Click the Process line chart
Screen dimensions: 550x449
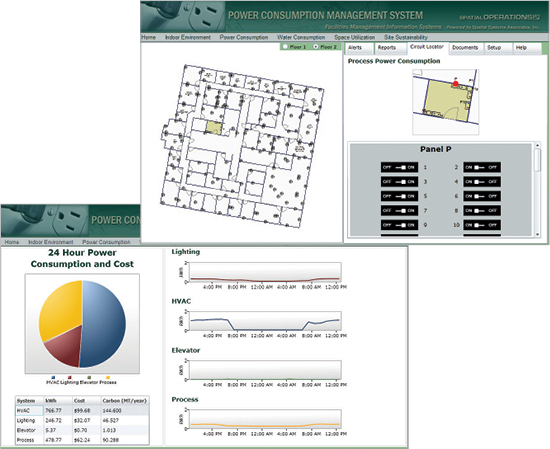(265, 419)
